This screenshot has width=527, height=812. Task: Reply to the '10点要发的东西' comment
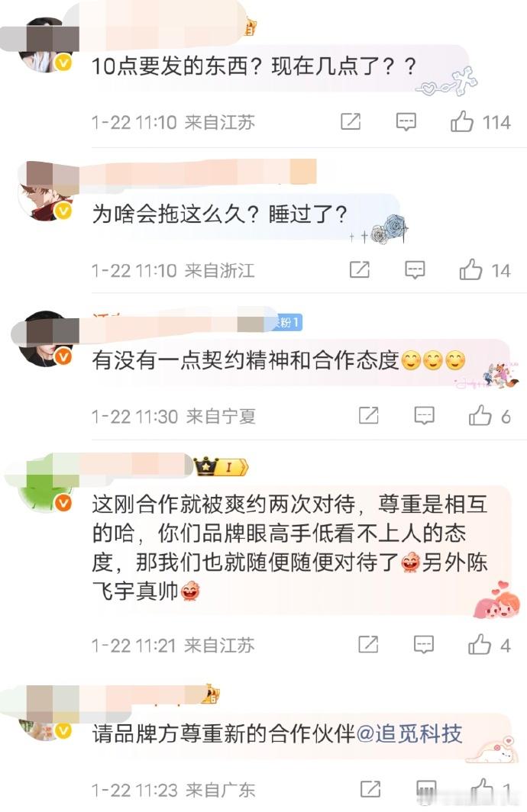point(406,122)
